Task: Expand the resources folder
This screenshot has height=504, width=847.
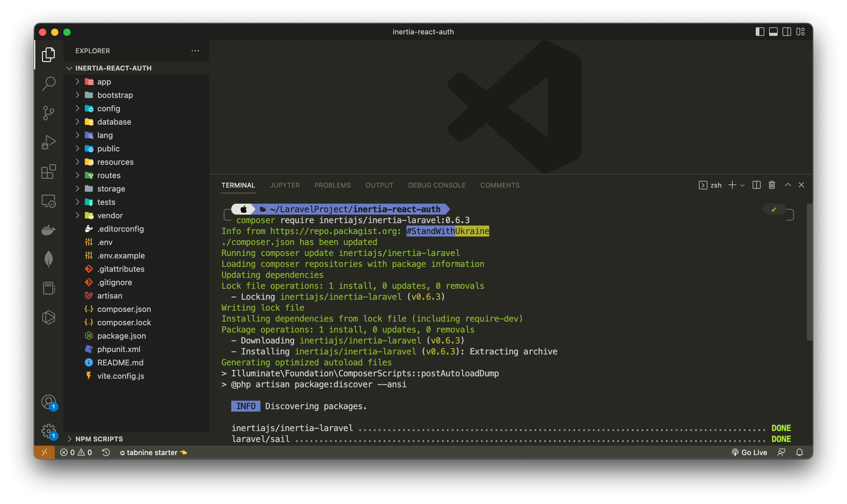Action: tap(115, 162)
